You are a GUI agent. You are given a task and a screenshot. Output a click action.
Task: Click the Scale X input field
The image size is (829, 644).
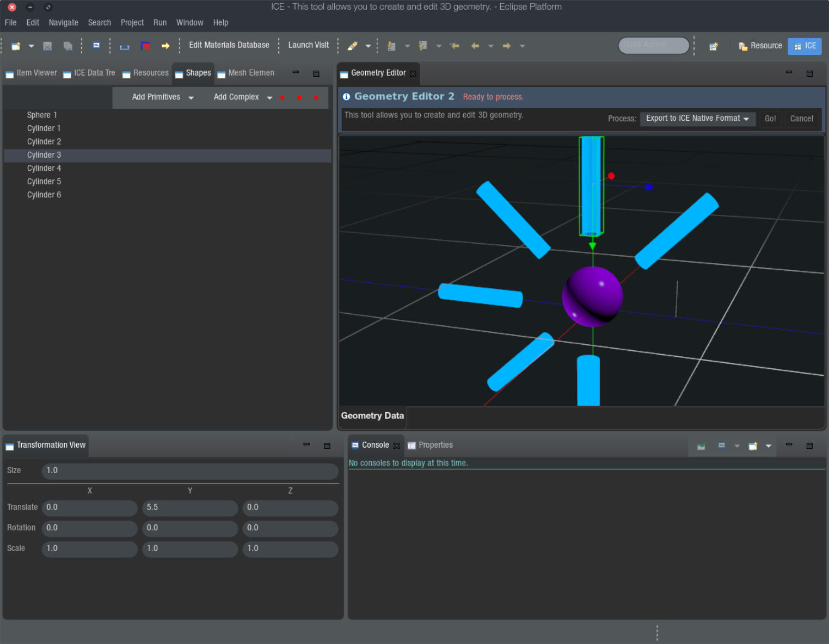point(90,549)
